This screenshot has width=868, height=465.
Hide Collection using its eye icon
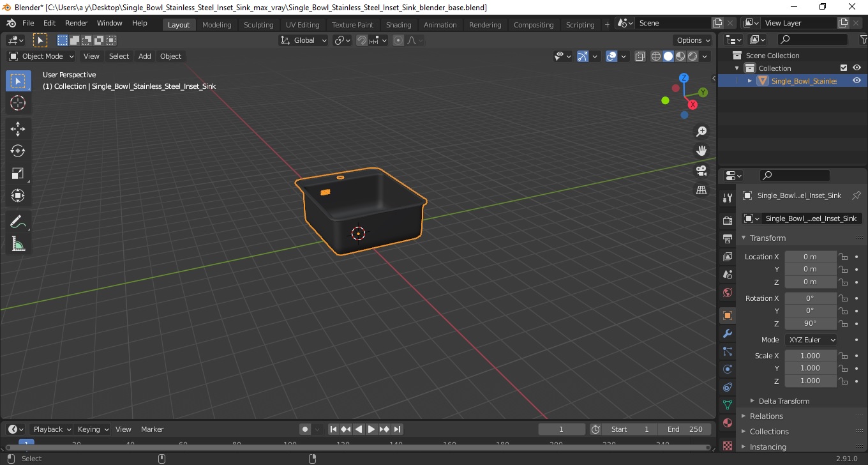coord(857,68)
